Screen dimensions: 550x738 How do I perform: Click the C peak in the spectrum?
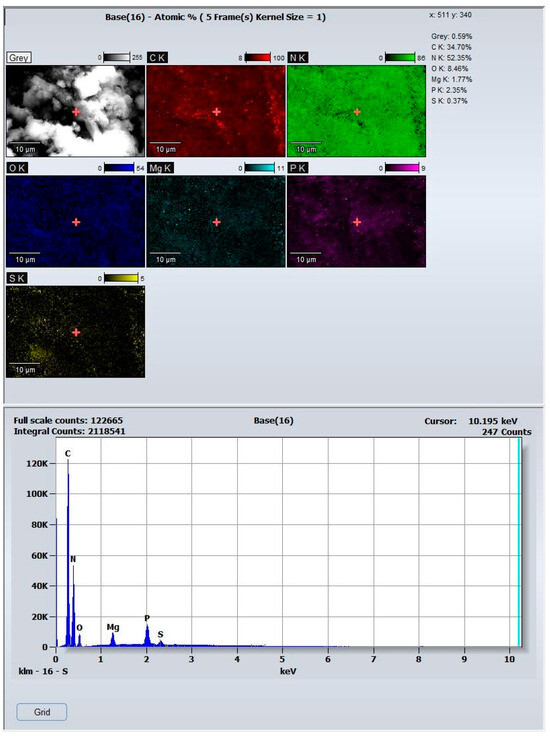click(x=68, y=553)
